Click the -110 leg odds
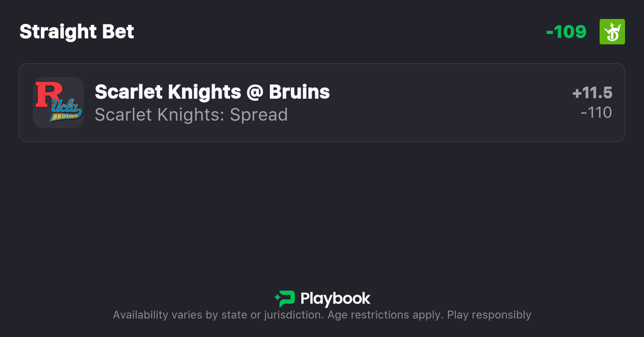Image resolution: width=644 pixels, height=337 pixels. [596, 113]
